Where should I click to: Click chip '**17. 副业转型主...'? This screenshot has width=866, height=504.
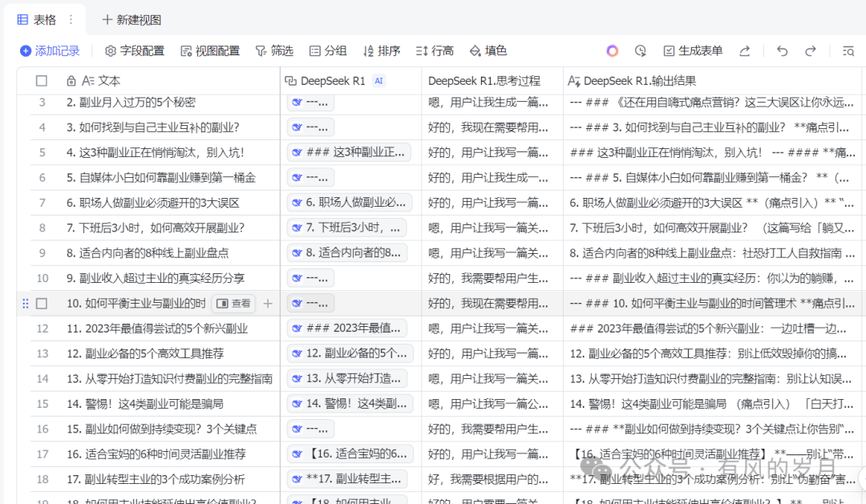(x=347, y=479)
